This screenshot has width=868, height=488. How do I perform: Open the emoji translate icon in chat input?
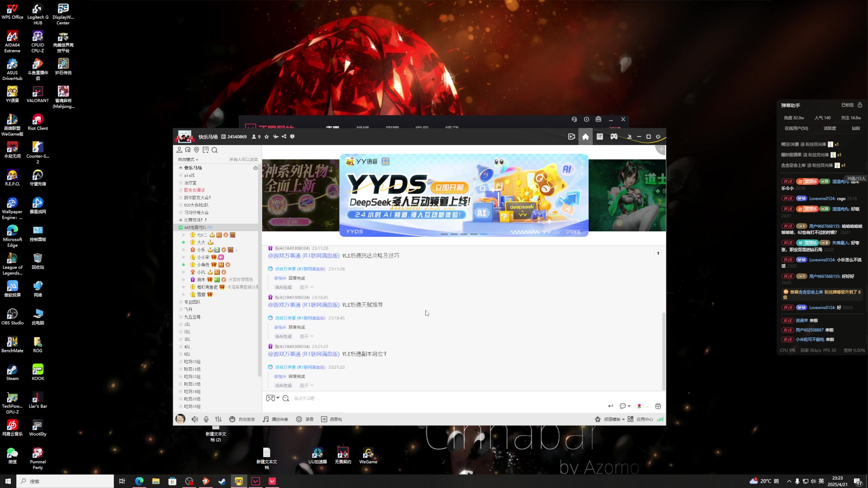(x=286, y=398)
